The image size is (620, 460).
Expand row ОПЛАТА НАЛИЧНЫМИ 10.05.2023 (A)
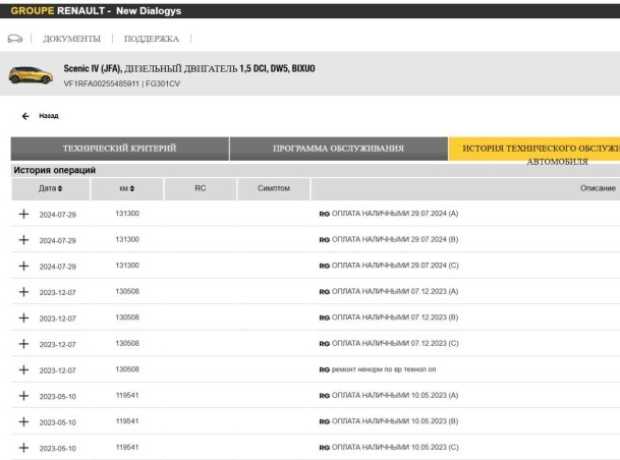click(x=24, y=396)
